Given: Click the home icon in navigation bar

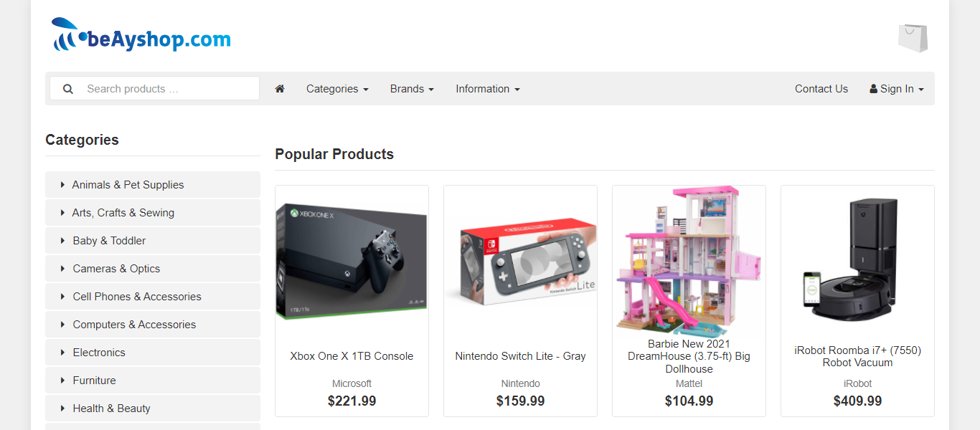Looking at the screenshot, I should coord(280,89).
